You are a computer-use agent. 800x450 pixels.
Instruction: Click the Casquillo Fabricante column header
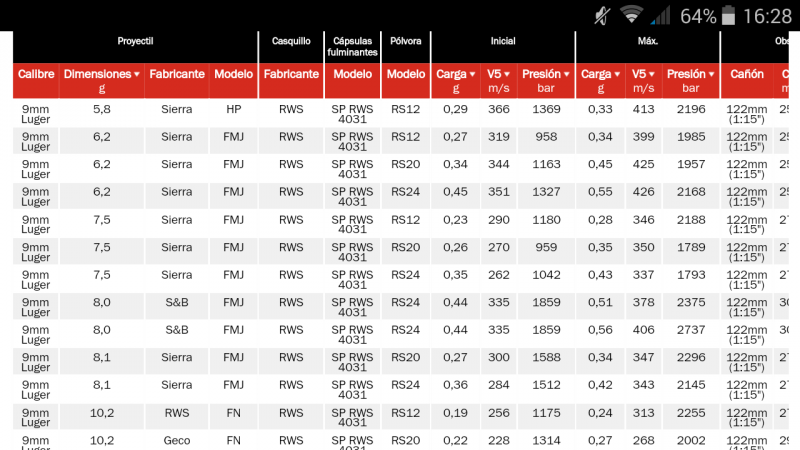291,74
